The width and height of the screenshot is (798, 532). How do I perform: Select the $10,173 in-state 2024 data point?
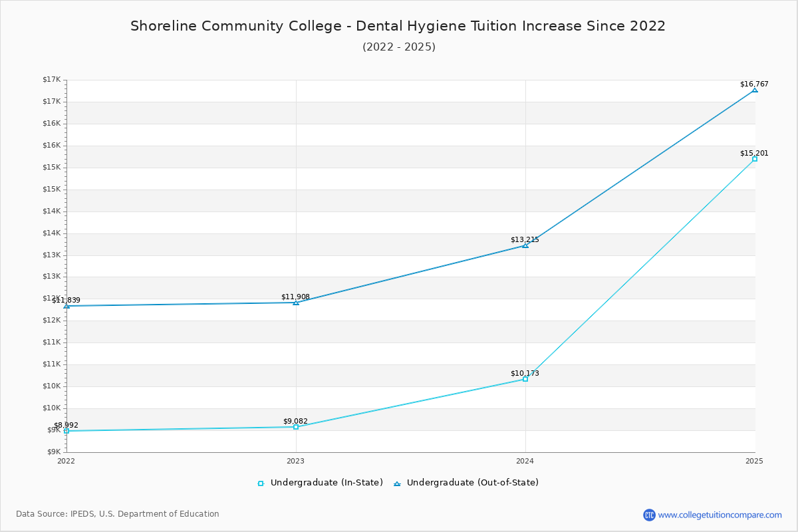click(525, 379)
